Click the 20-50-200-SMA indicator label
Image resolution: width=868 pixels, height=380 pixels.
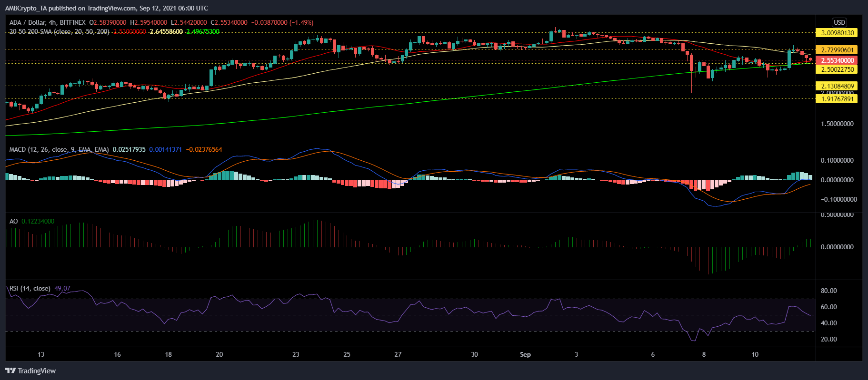pos(60,32)
